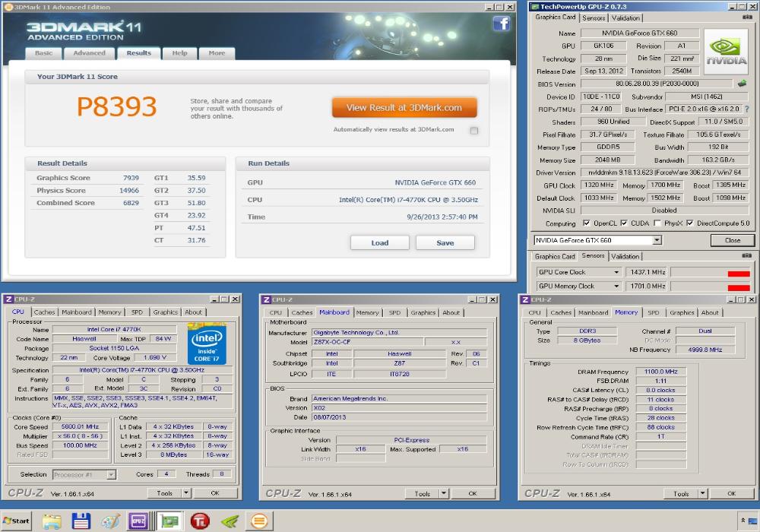Click the Close button in GPU-Z
Screen dimensions: 760x532
[733, 240]
